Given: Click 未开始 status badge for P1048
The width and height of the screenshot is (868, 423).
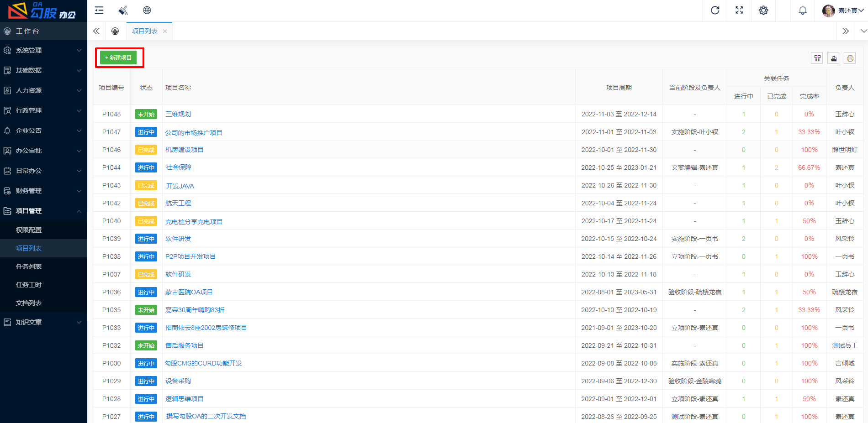Looking at the screenshot, I should tap(146, 114).
